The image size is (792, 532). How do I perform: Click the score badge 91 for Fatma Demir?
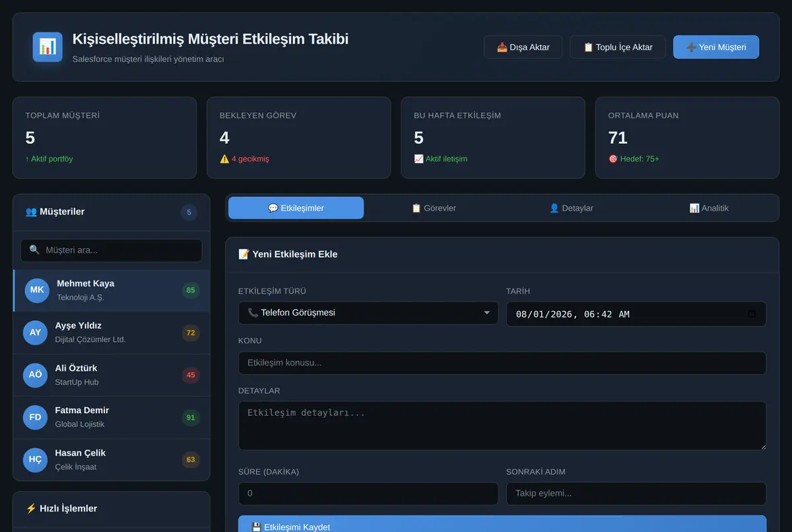coord(191,417)
